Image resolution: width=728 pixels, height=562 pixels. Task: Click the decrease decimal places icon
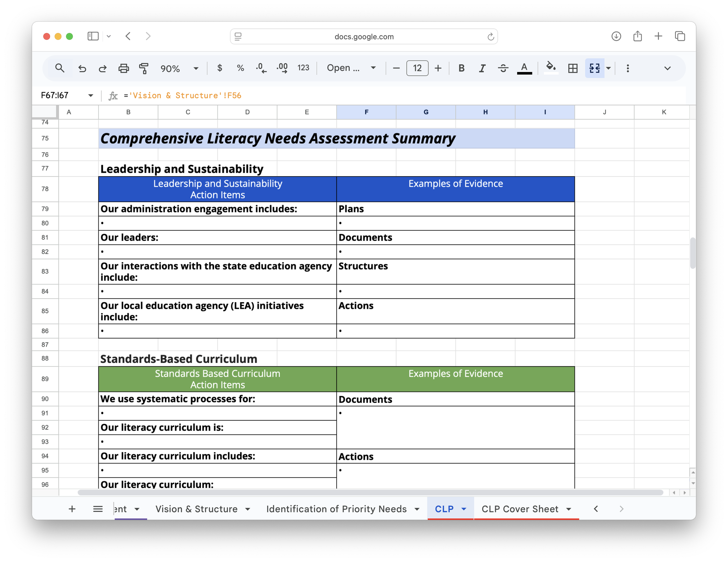click(x=261, y=68)
